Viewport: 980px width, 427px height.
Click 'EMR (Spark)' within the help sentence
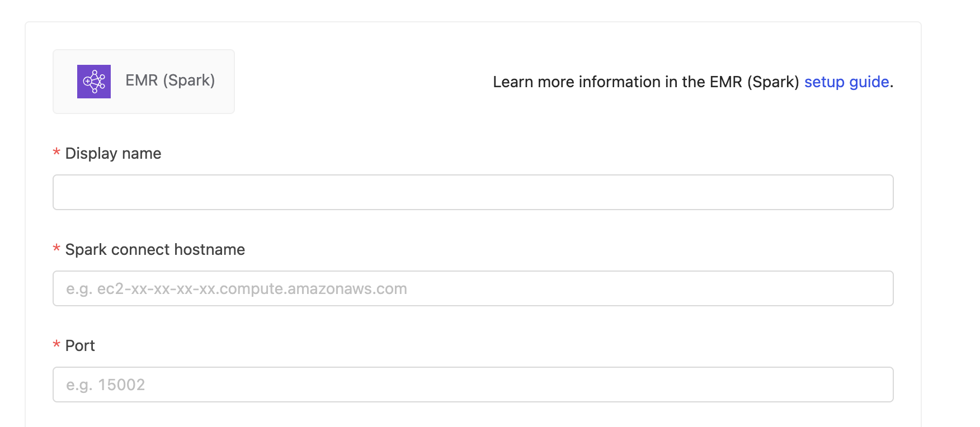click(x=754, y=82)
